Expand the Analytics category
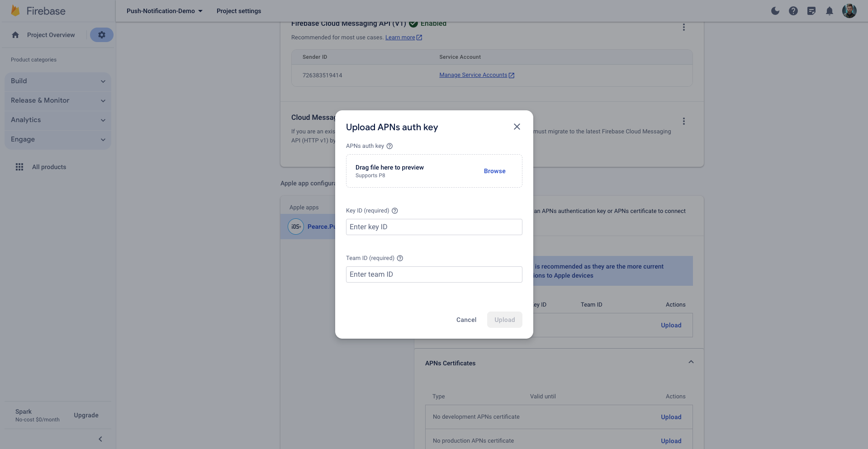This screenshot has width=868, height=449. 58,120
